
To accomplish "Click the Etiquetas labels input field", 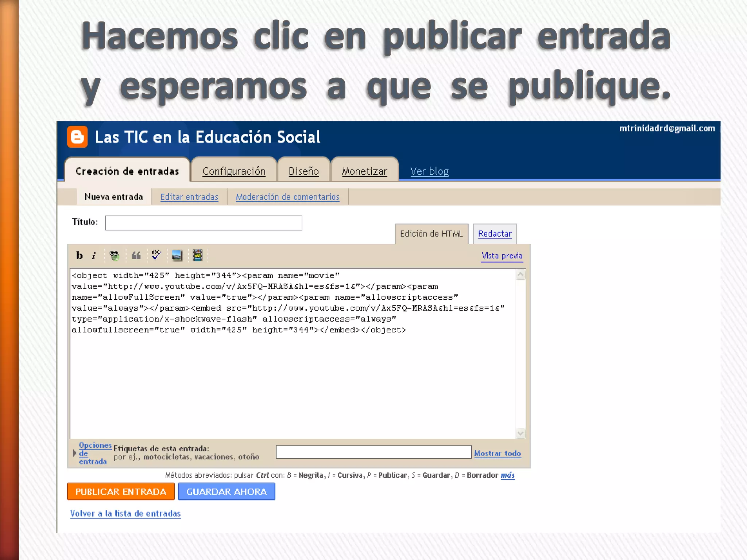I will pos(373,452).
